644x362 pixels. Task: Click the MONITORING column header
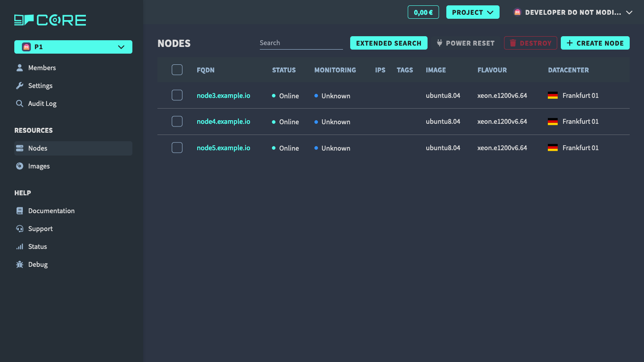(x=335, y=70)
